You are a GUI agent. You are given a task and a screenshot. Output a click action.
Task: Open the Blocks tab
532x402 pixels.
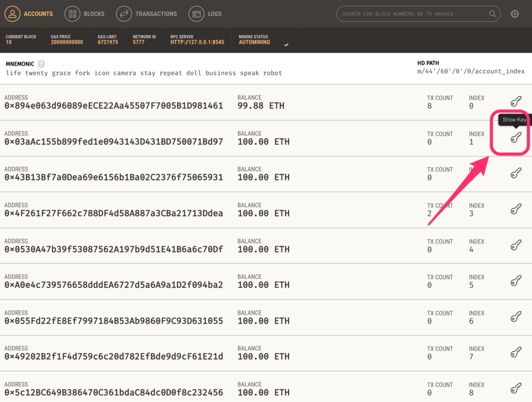click(x=85, y=14)
